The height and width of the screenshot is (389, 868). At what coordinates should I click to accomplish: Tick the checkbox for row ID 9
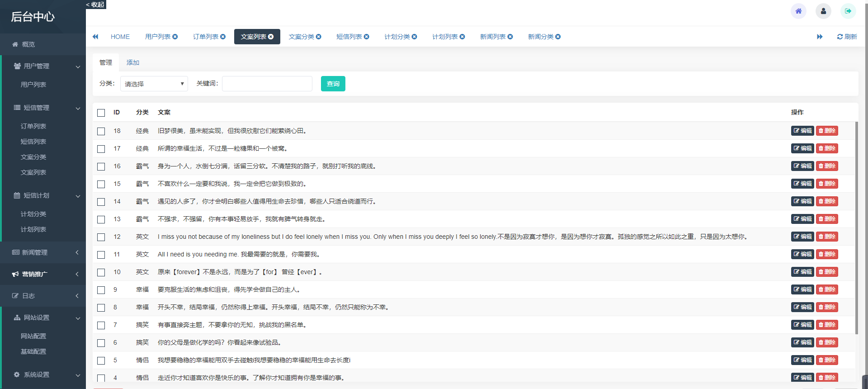pos(101,290)
